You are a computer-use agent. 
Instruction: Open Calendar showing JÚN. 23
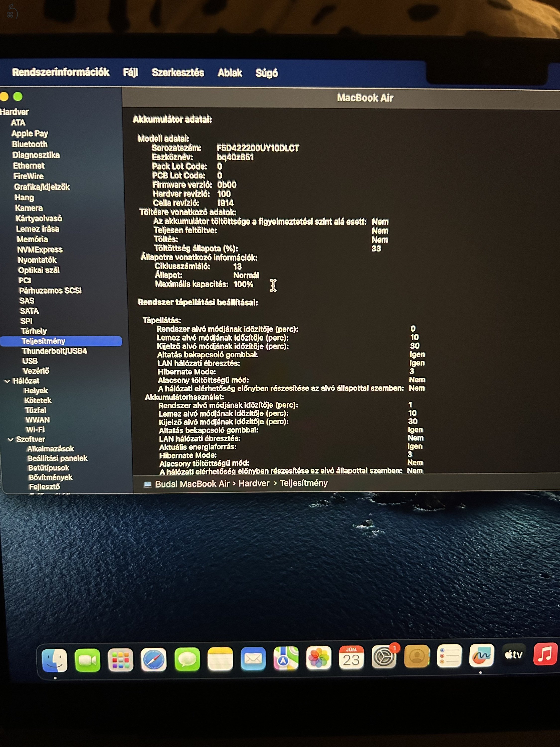tap(351, 658)
